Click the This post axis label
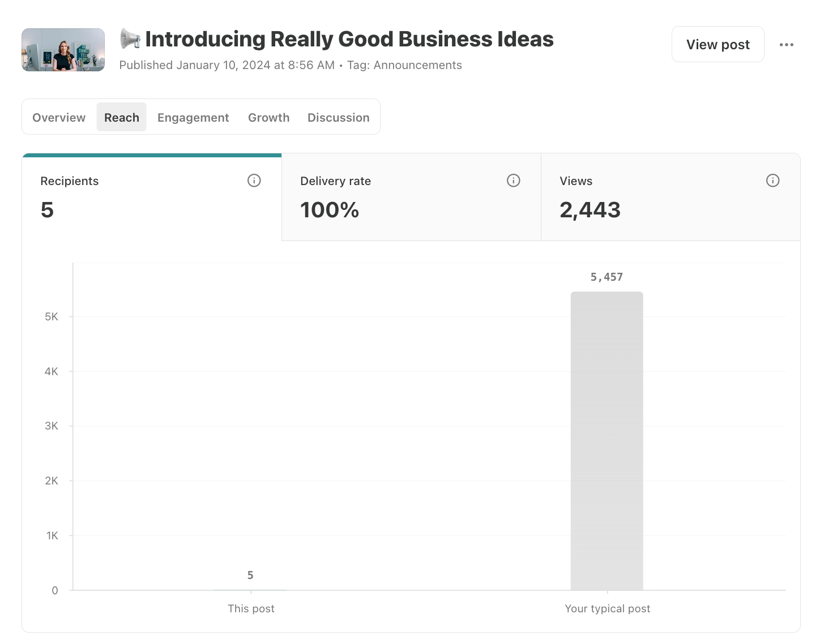This screenshot has height=644, width=820. tap(251, 608)
